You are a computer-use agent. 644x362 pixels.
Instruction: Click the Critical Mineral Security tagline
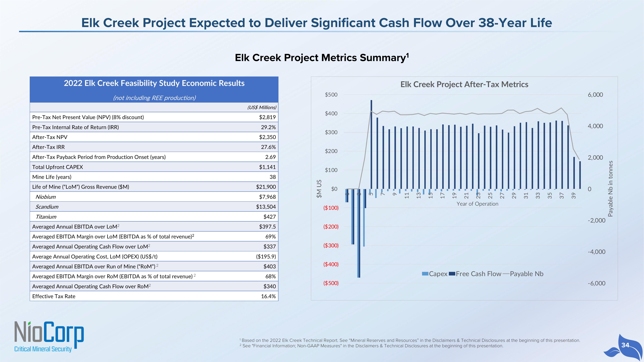(43, 349)
